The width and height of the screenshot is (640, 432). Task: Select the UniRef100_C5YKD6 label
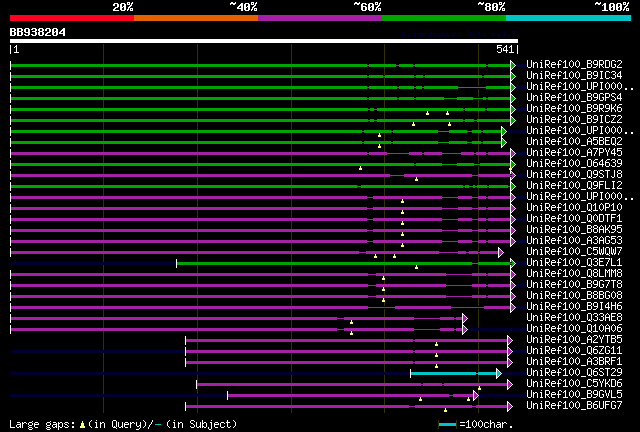tap(574, 384)
